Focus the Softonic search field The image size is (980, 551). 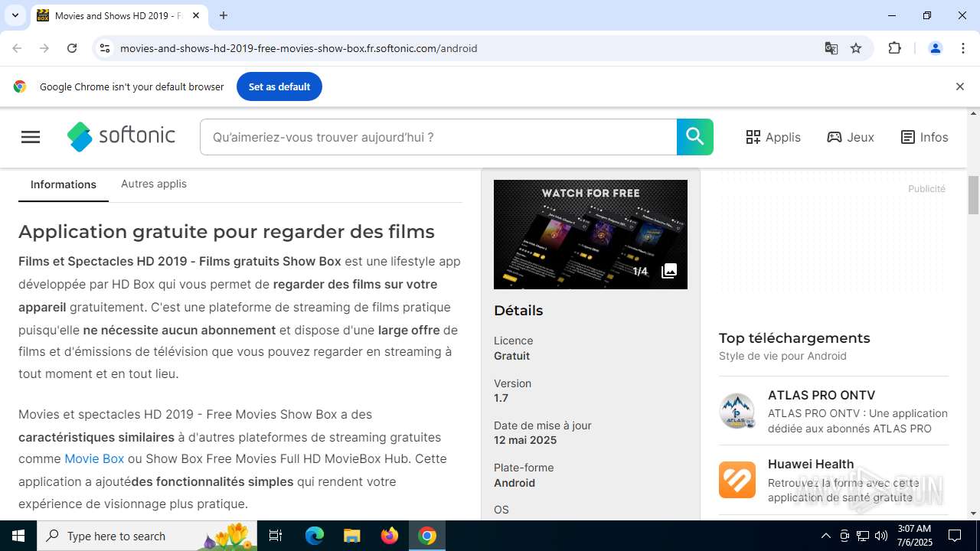point(439,137)
